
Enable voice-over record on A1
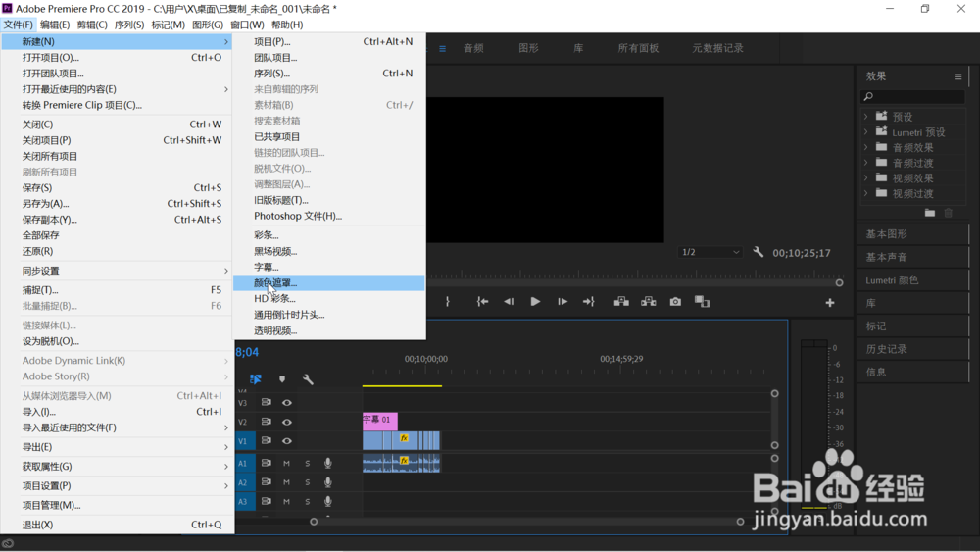(x=327, y=463)
